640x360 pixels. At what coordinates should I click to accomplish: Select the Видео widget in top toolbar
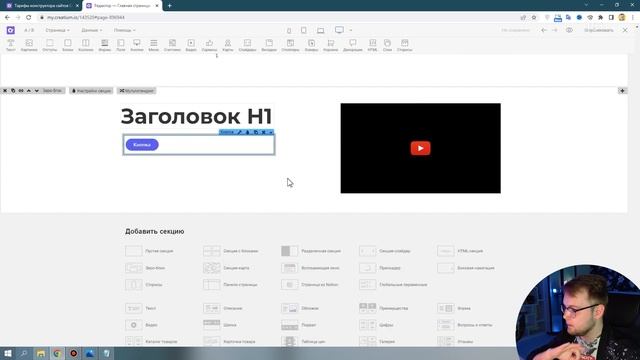point(191,45)
